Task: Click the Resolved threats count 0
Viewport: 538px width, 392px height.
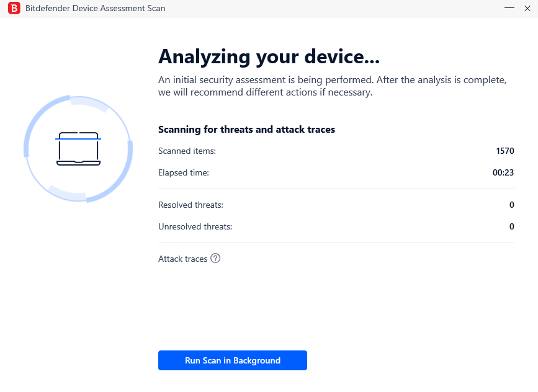Action: click(x=511, y=205)
